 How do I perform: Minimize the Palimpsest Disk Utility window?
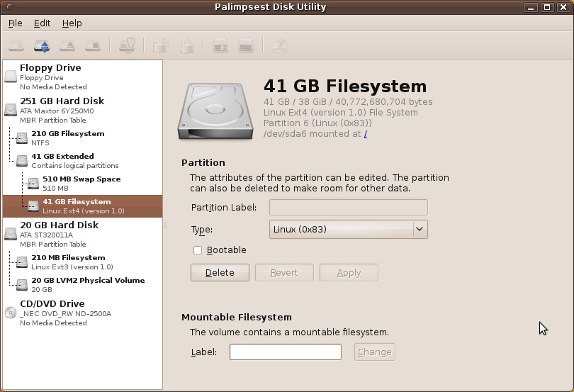click(x=531, y=7)
